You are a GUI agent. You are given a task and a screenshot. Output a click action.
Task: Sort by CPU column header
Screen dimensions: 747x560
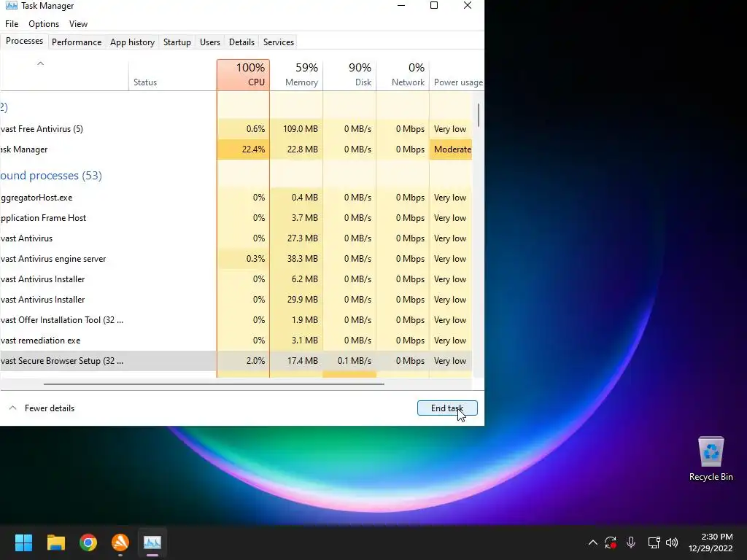(x=244, y=75)
